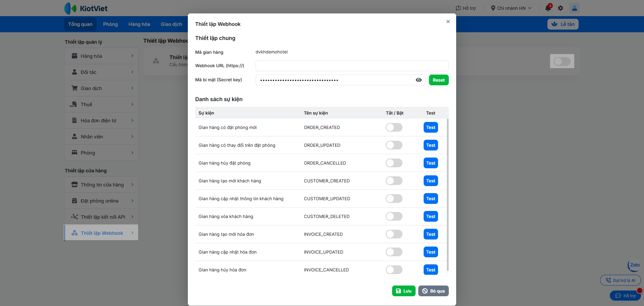Viewport: 644px width, 306px height.
Task: Toggle the ORDER_CANCELLED event switch
Action: pyautogui.click(x=394, y=163)
